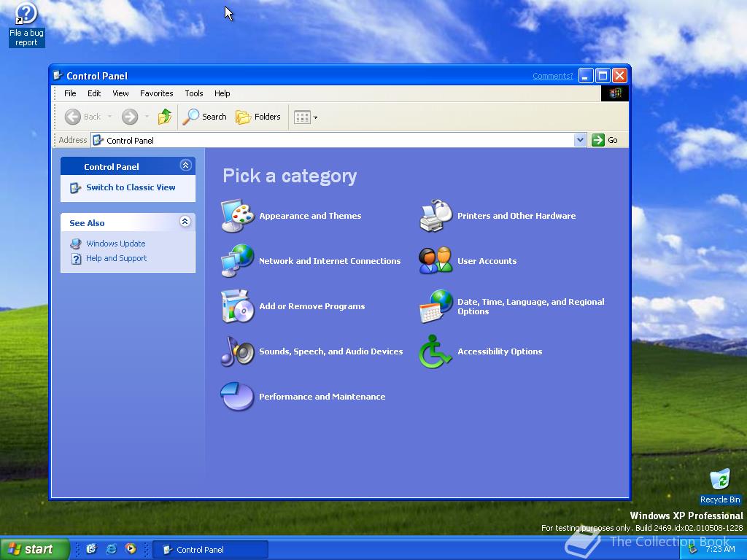Select the Recycle Bin desktop icon
The width and height of the screenshot is (747, 560).
[720, 486]
